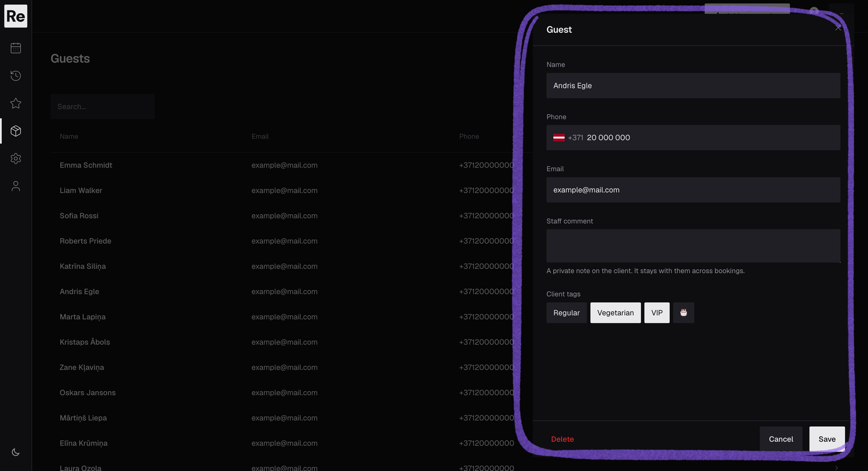The height and width of the screenshot is (471, 868).
Task: Toggle the hand emoji client tag
Action: [684, 313]
